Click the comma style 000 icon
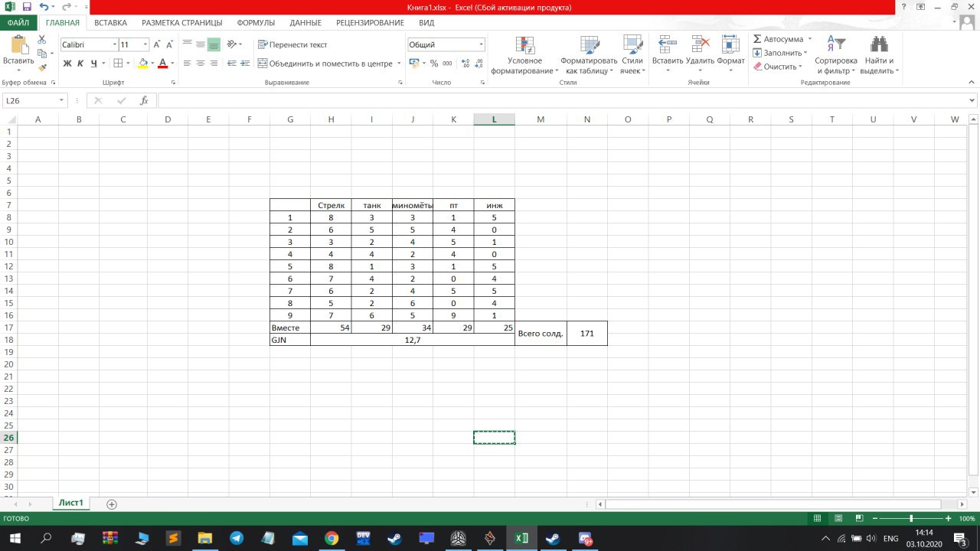Image resolution: width=980 pixels, height=551 pixels. tap(447, 64)
